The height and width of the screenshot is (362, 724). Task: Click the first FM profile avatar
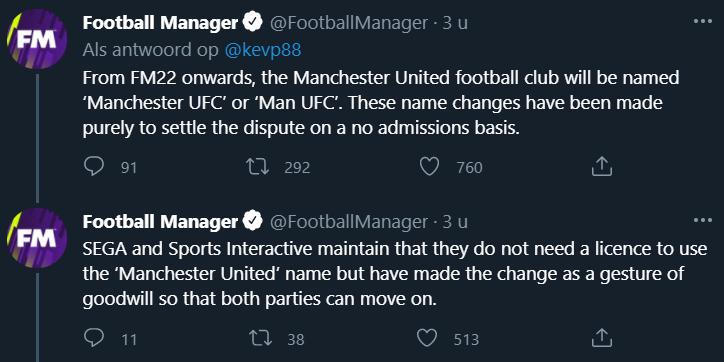[x=37, y=39]
